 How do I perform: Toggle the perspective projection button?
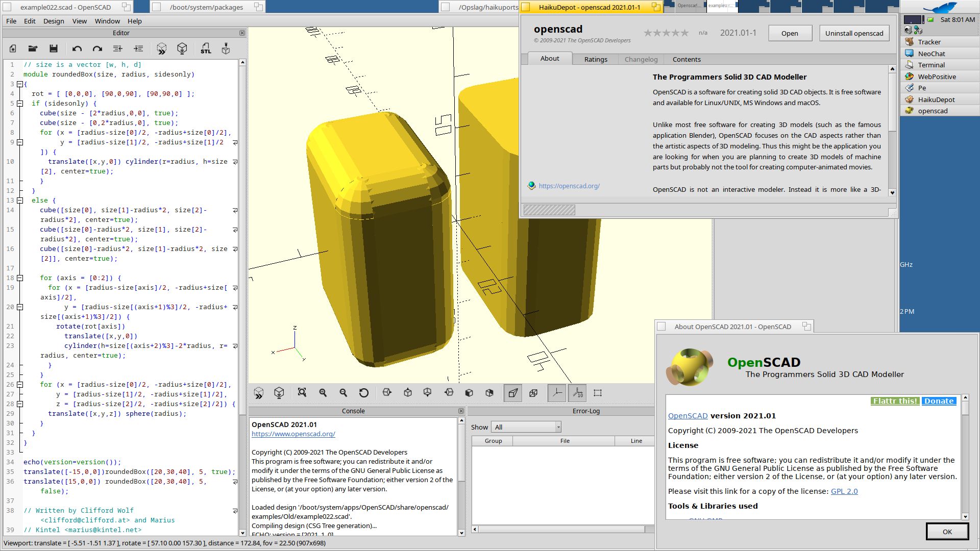(513, 393)
